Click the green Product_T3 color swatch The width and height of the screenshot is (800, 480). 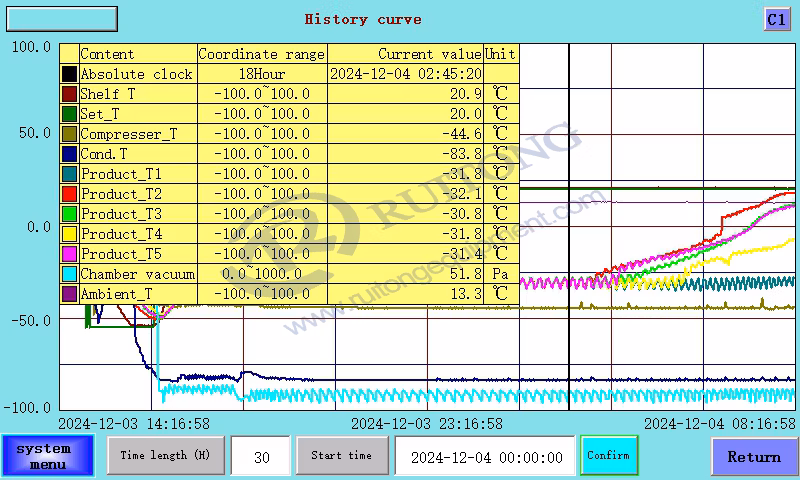(x=69, y=214)
